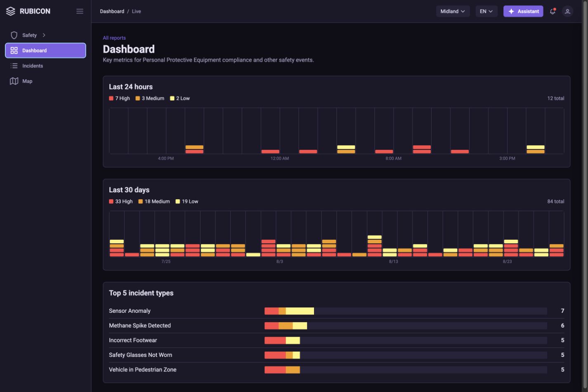The image size is (588, 392).
Task: Open the EN language dropdown
Action: click(486, 11)
